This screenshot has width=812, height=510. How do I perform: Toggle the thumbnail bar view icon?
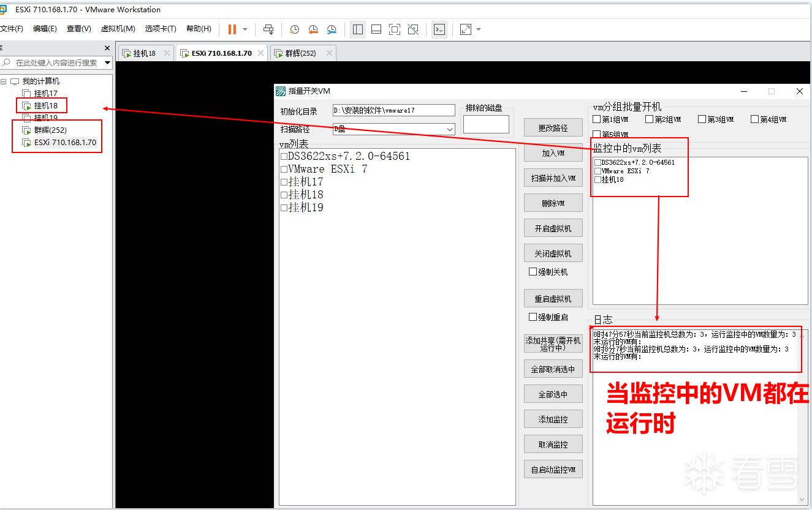(x=376, y=29)
